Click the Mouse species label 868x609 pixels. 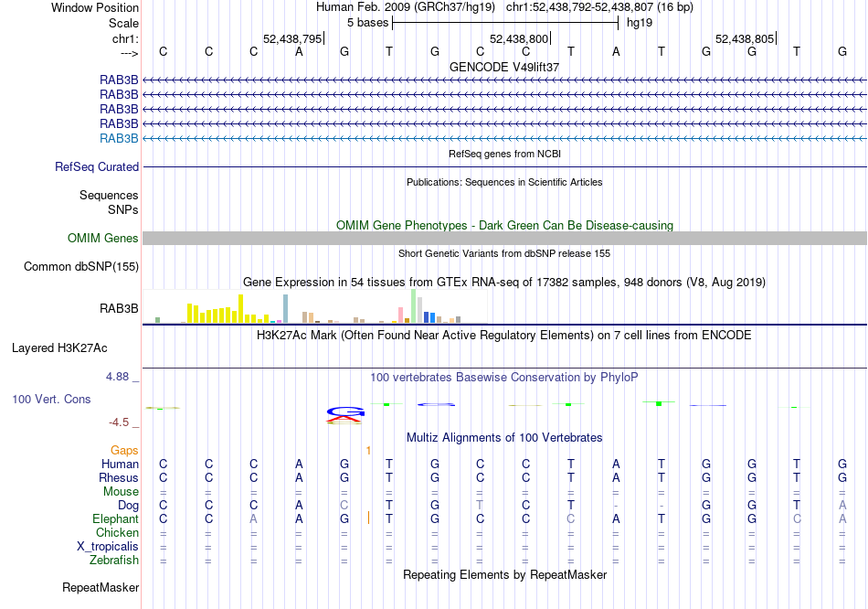122,492
